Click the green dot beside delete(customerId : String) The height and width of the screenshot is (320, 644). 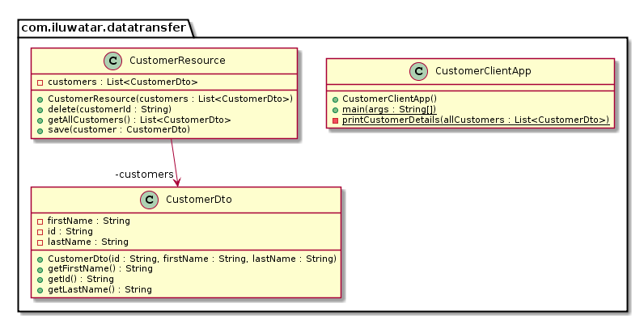(x=40, y=110)
